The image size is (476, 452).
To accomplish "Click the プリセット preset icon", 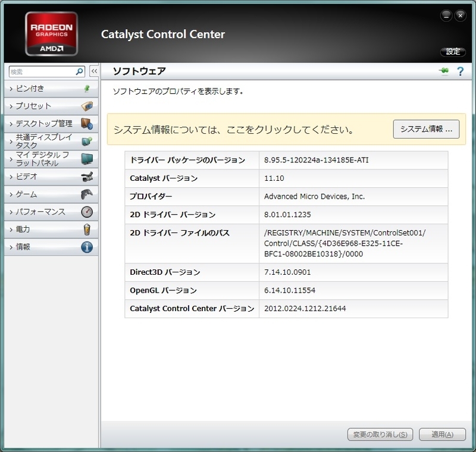I will 87,106.
